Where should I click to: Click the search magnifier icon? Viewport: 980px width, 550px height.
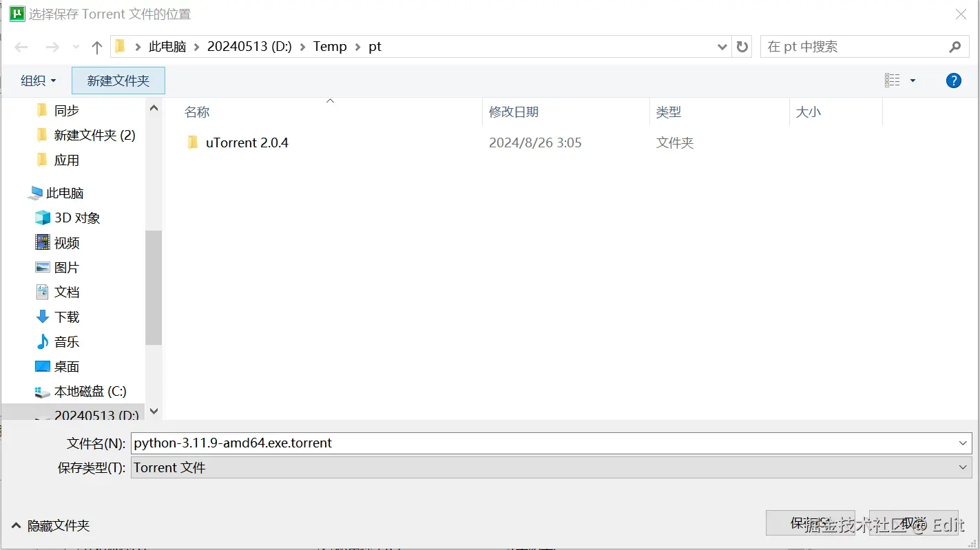(x=955, y=47)
